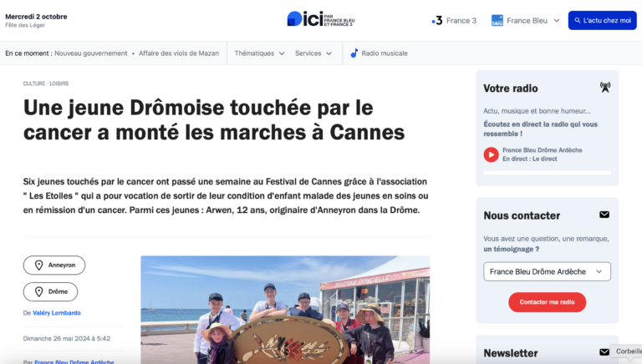The image size is (642, 364).
Task: Select the Anneyron location tag
Action: coord(54,265)
